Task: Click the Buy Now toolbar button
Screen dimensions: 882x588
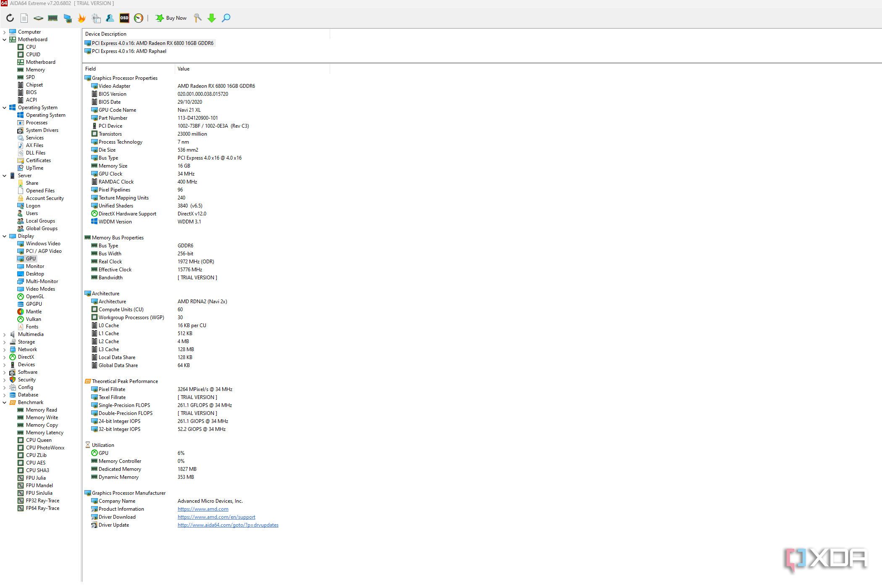Action: [171, 18]
